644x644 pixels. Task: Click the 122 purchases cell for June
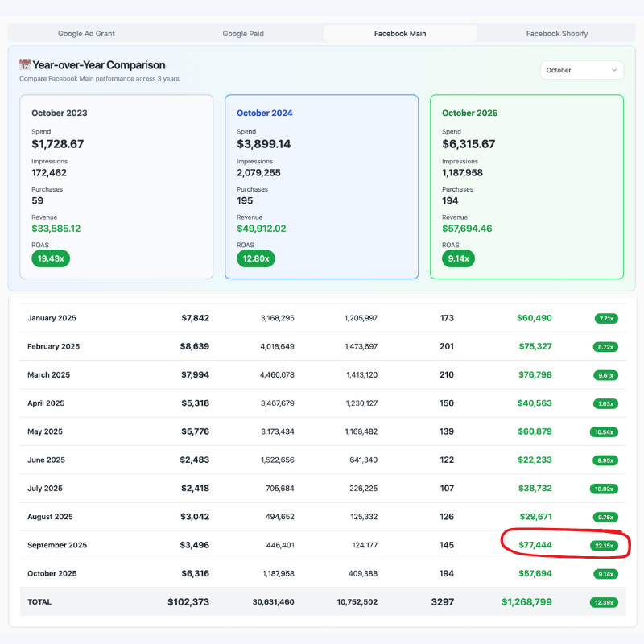coord(447,460)
